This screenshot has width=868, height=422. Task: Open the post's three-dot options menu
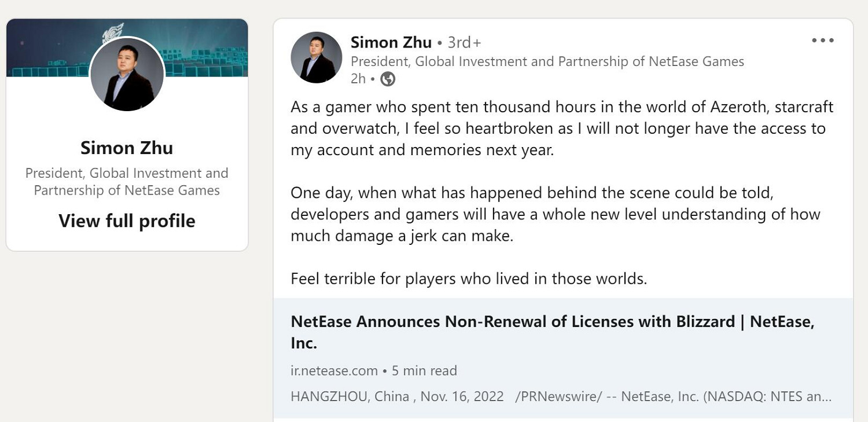822,41
